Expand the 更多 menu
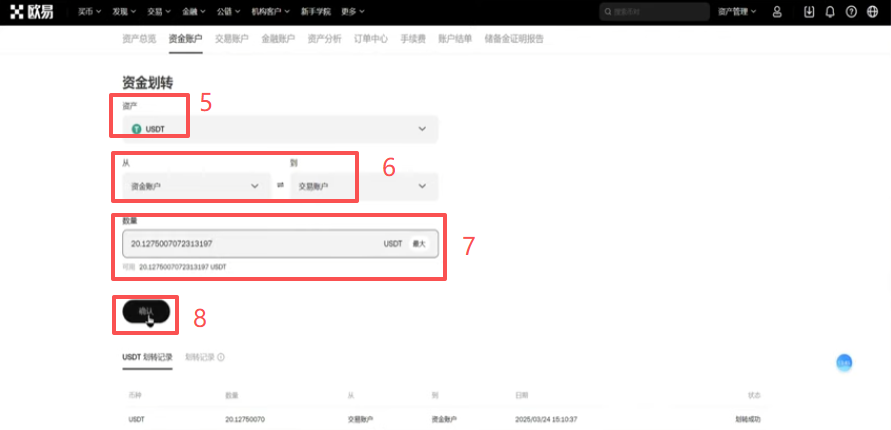This screenshot has width=891, height=430. coord(353,11)
